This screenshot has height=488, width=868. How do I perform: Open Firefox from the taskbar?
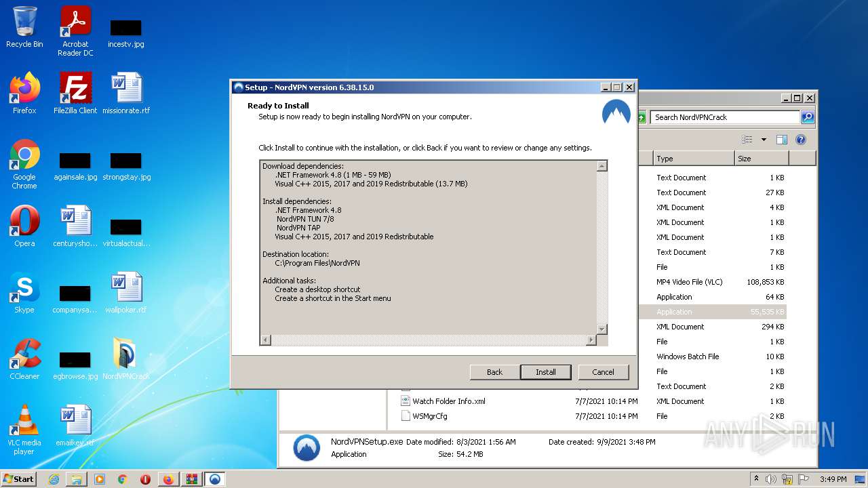tap(168, 479)
